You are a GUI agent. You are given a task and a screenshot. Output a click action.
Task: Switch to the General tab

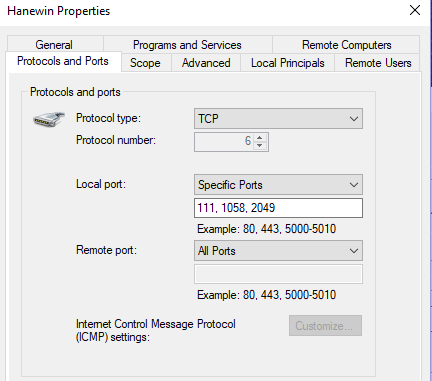pos(54,44)
